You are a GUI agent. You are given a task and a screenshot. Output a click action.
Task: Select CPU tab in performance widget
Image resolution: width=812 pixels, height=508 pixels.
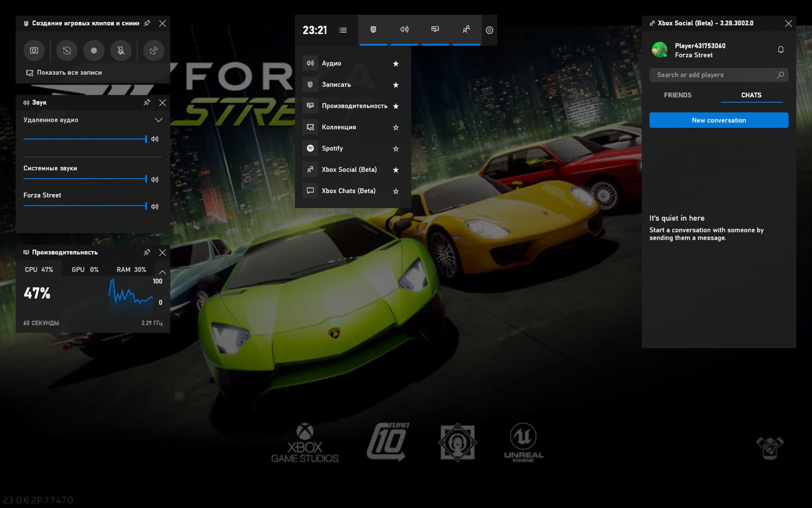click(39, 269)
